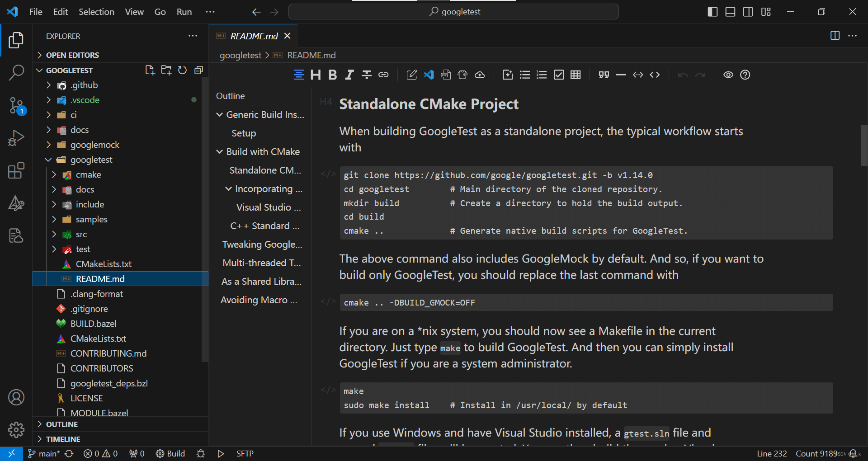
Task: Insert a hyperlink using link icon
Action: [x=384, y=75]
